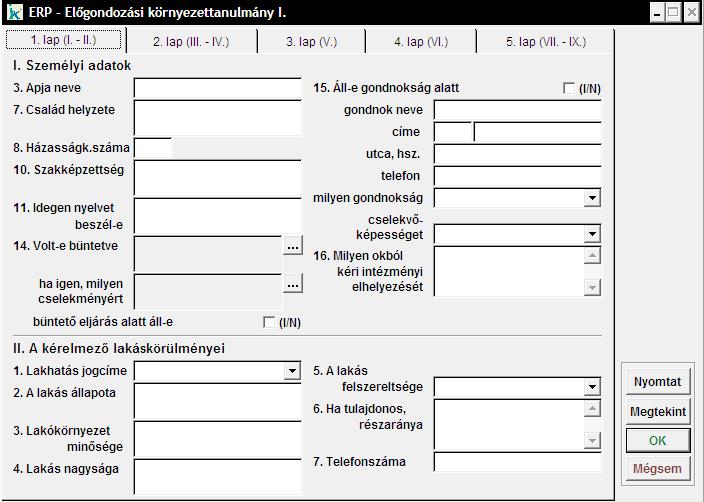This screenshot has height=502, width=704.
Task: Open the '5. lap (VII. - IX.)' tab
Action: pyautogui.click(x=545, y=42)
